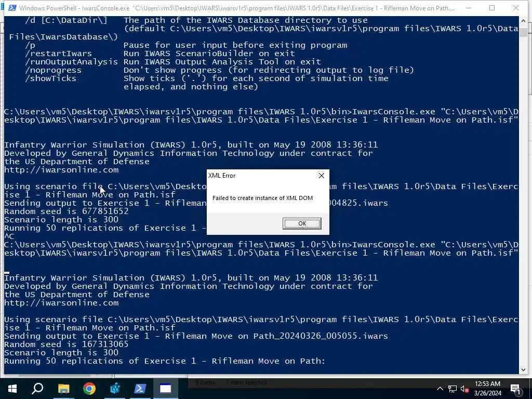Open network status tray icon
532x399 pixels.
[453, 389]
